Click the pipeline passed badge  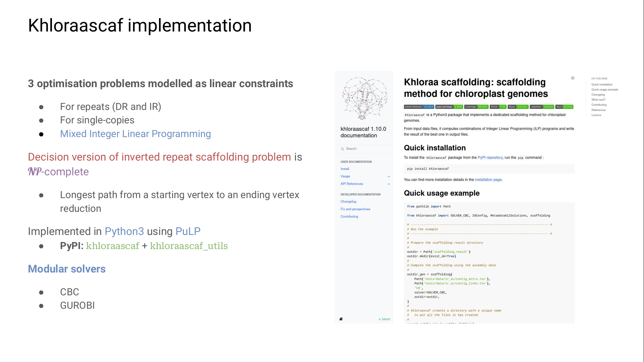(x=542, y=107)
